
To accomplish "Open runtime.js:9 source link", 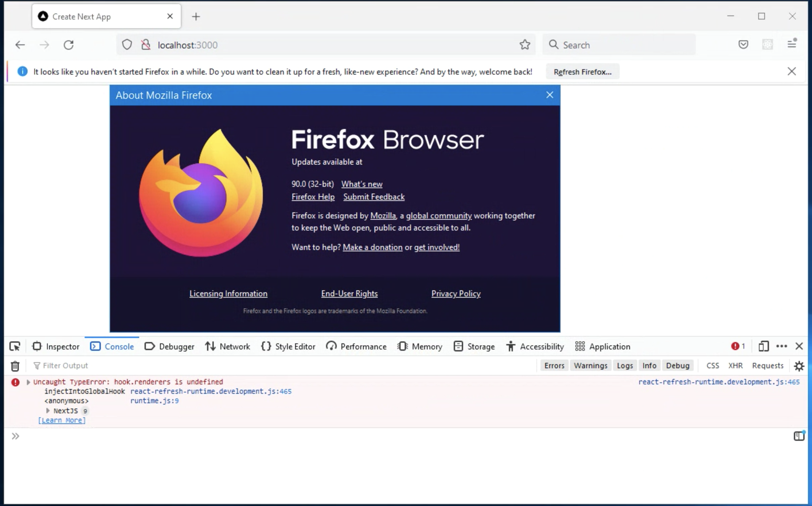I will 155,401.
